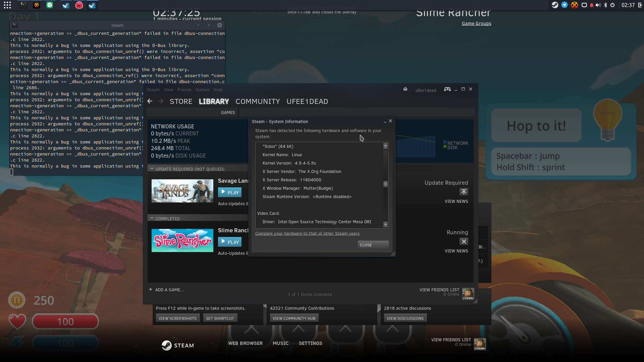Click the highlighted Steam task icon in panel
Viewport: 644px width, 362px height.
92,5
